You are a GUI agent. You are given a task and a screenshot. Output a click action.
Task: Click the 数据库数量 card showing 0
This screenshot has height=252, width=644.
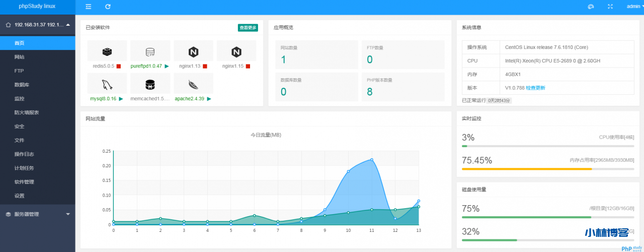tap(315, 87)
